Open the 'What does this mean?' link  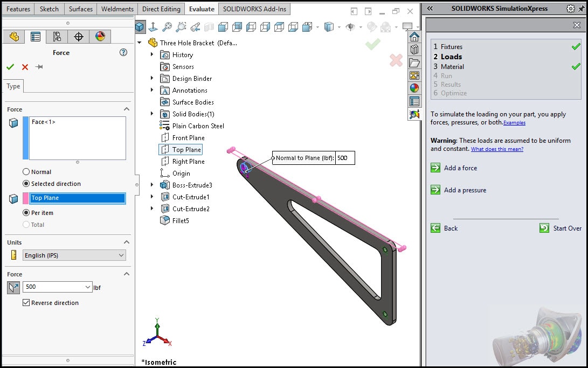pyautogui.click(x=497, y=149)
